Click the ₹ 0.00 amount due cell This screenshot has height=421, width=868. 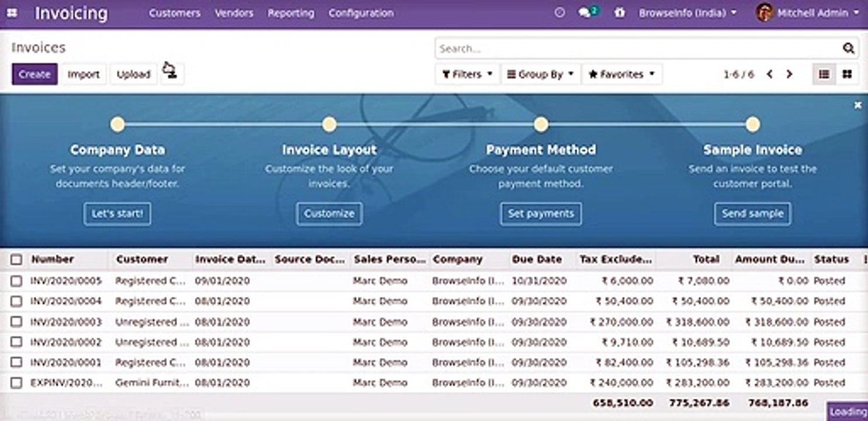point(793,281)
